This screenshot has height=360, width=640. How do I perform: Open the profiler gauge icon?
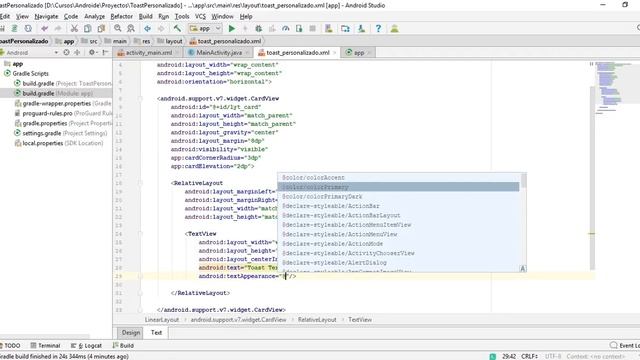[286, 29]
